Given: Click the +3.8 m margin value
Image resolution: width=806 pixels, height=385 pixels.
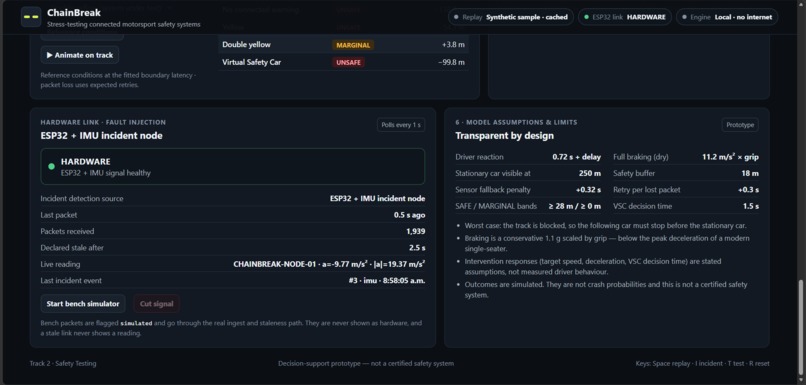Looking at the screenshot, I should tap(453, 45).
